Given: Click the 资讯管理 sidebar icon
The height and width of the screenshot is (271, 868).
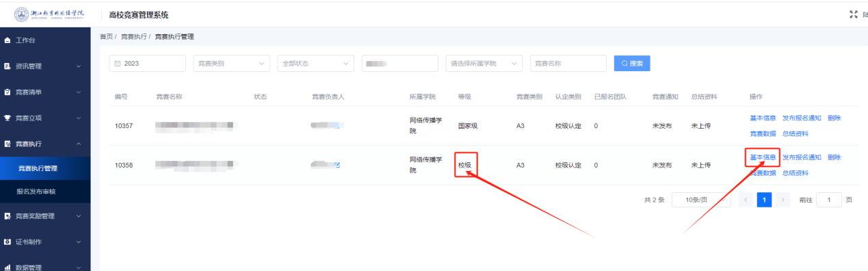Looking at the screenshot, I should 8,66.
